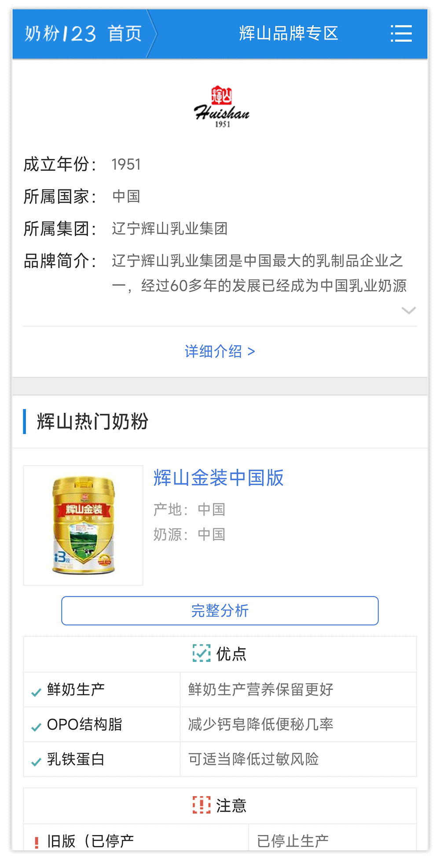Go to 奶粉123 首页
The height and width of the screenshot is (868, 440).
click(x=83, y=33)
